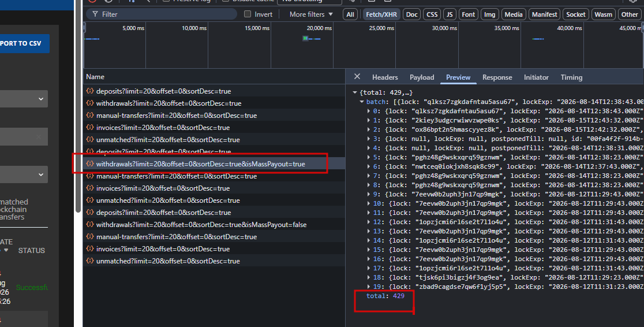Click the 20,000 ms marker in the timeline overview
Viewport: 644px width, 327px height.
tap(319, 28)
